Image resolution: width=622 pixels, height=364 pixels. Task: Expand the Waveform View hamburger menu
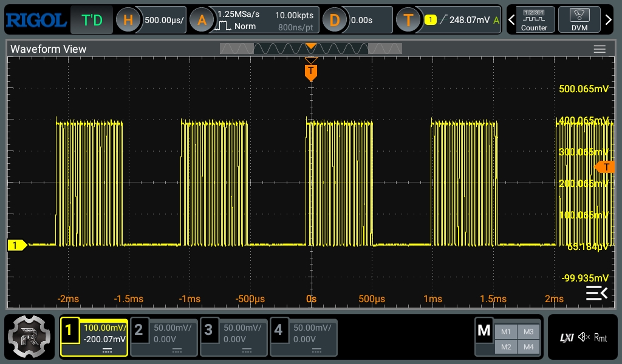pyautogui.click(x=600, y=49)
